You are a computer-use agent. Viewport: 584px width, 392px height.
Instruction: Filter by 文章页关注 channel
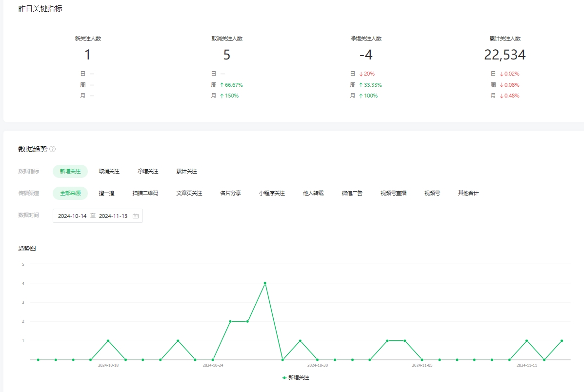pyautogui.click(x=189, y=193)
